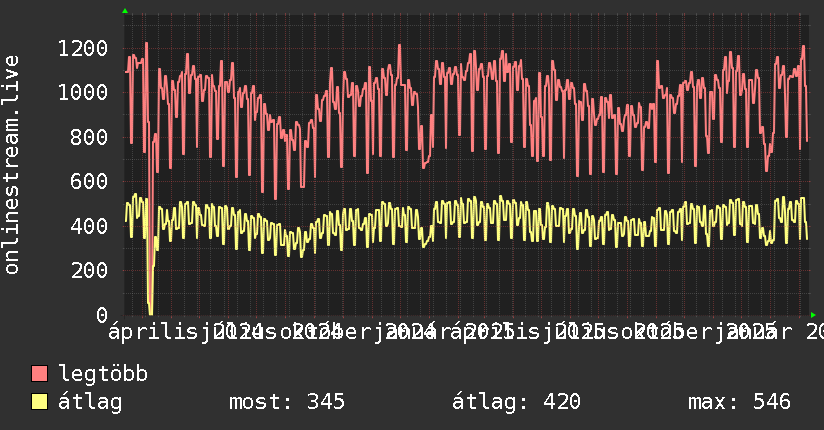Screen dimensions: 824x430
Task: Click the 800 y-axis label
Action: click(89, 138)
